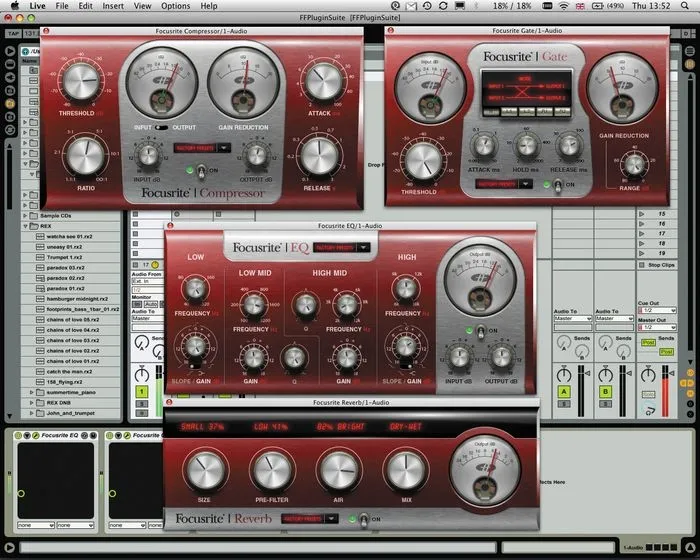Image resolution: width=700 pixels, height=560 pixels.
Task: Click the Master Solo button
Action: [648, 395]
